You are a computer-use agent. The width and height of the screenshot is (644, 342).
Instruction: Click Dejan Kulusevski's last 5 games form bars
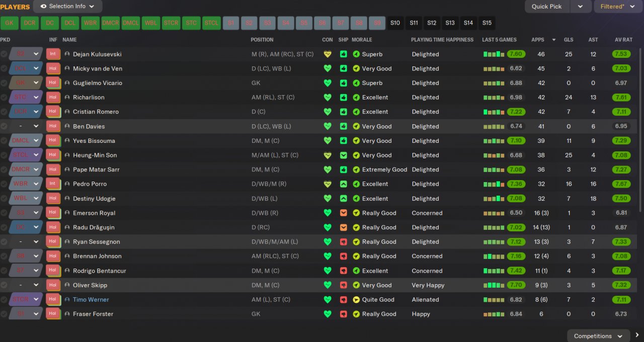click(494, 54)
